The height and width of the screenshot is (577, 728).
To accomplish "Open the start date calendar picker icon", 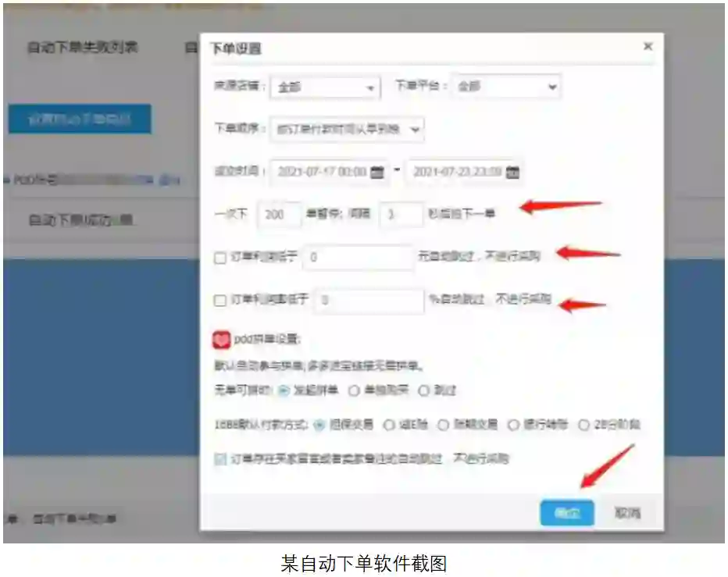I will [377, 173].
